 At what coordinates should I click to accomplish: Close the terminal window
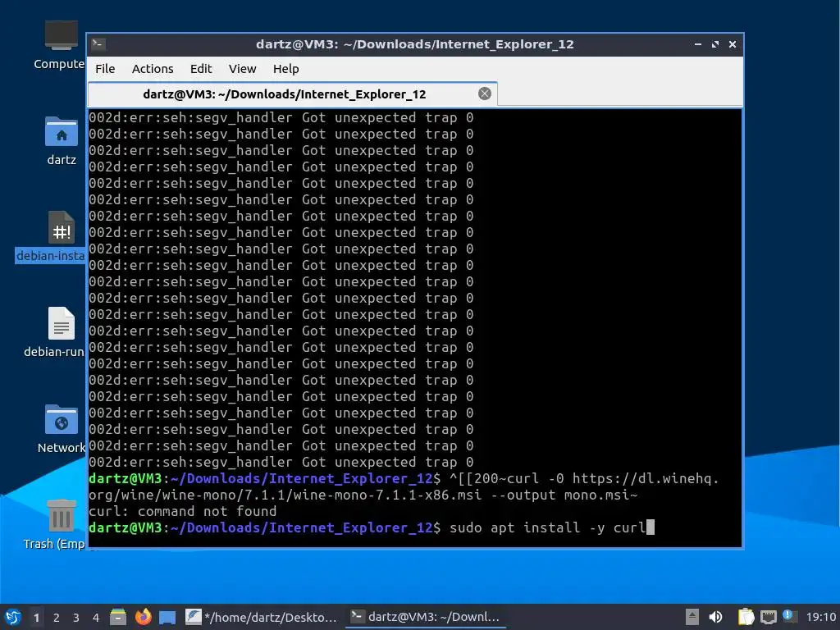733,44
